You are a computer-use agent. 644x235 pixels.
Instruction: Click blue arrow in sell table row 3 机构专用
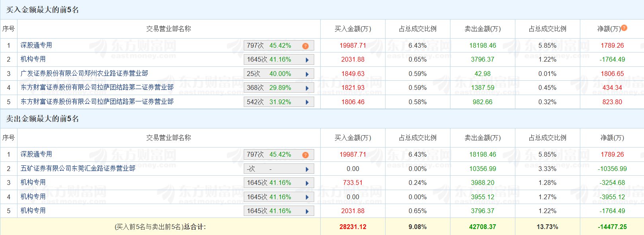[307, 183]
